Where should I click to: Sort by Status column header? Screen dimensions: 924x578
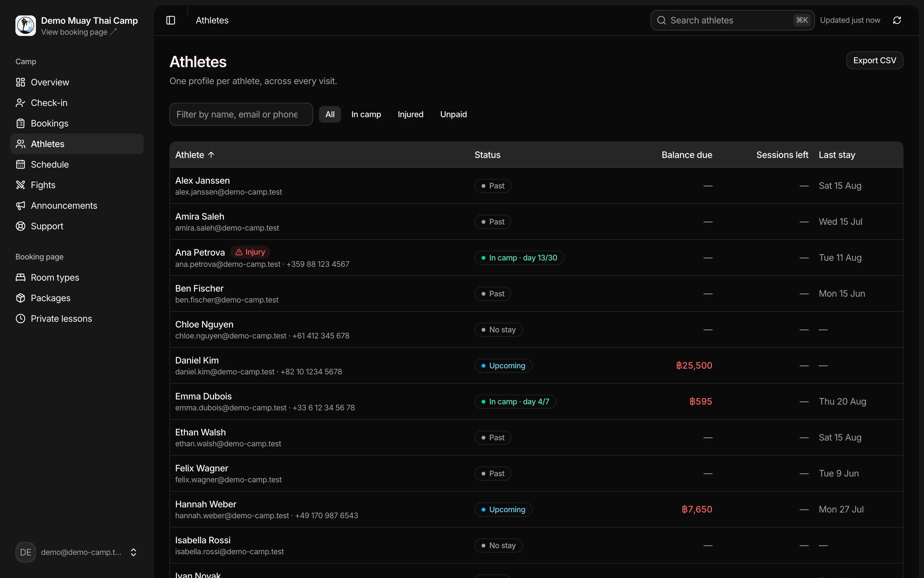tap(487, 155)
